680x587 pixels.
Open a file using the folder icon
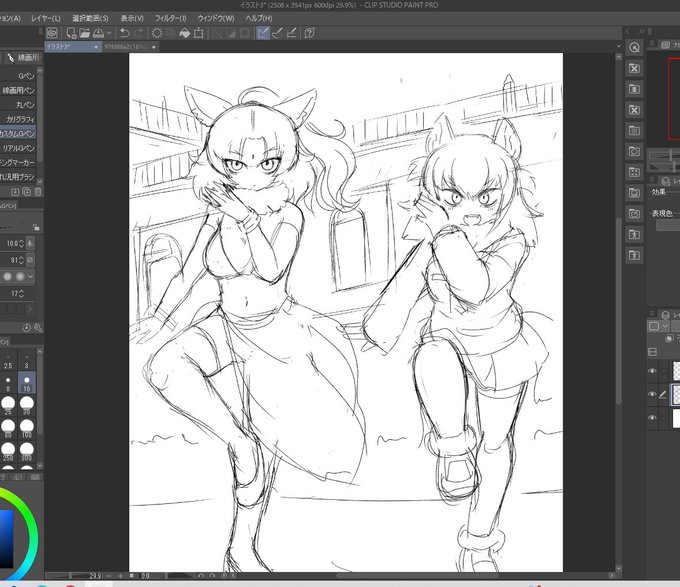pos(85,33)
